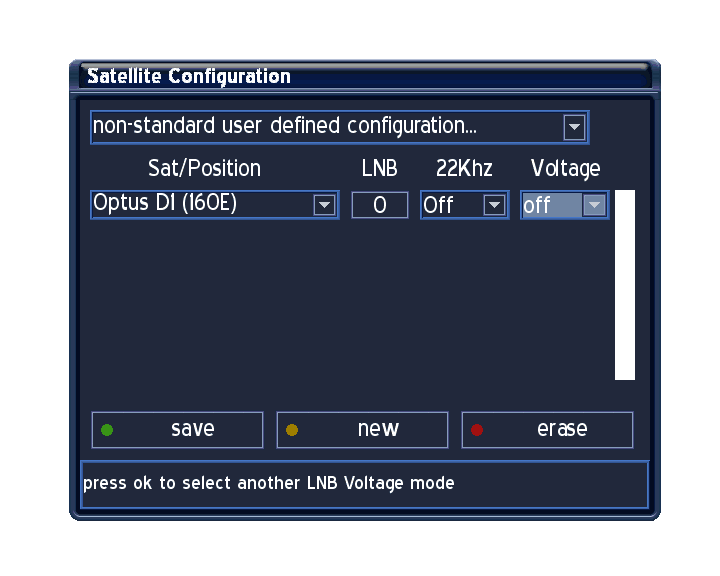Click the yellow dot on the new button
Viewport: 720px width, 576px height.
292,430
